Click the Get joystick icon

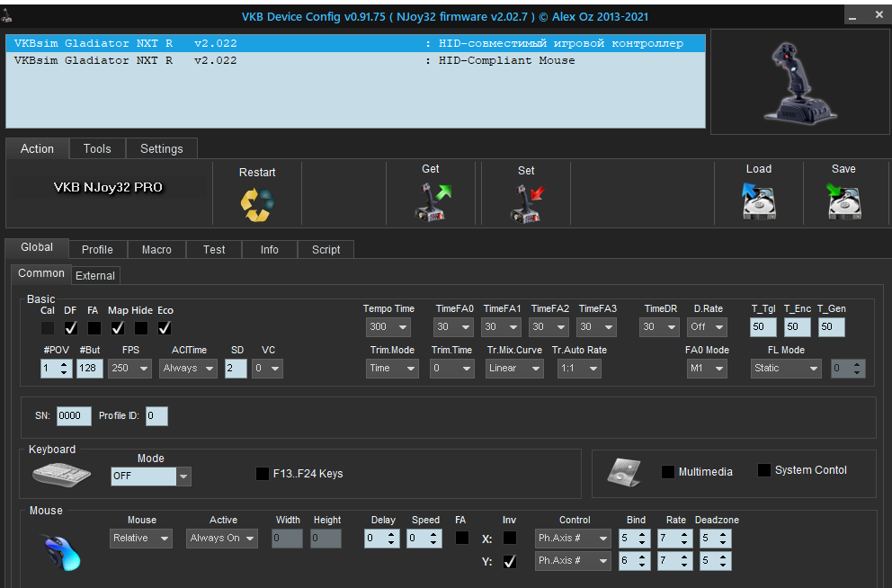432,201
